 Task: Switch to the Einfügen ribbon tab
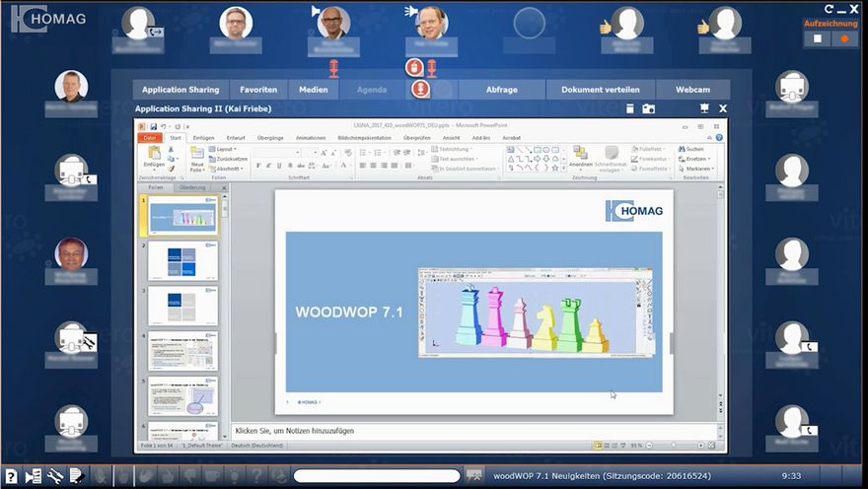[204, 138]
